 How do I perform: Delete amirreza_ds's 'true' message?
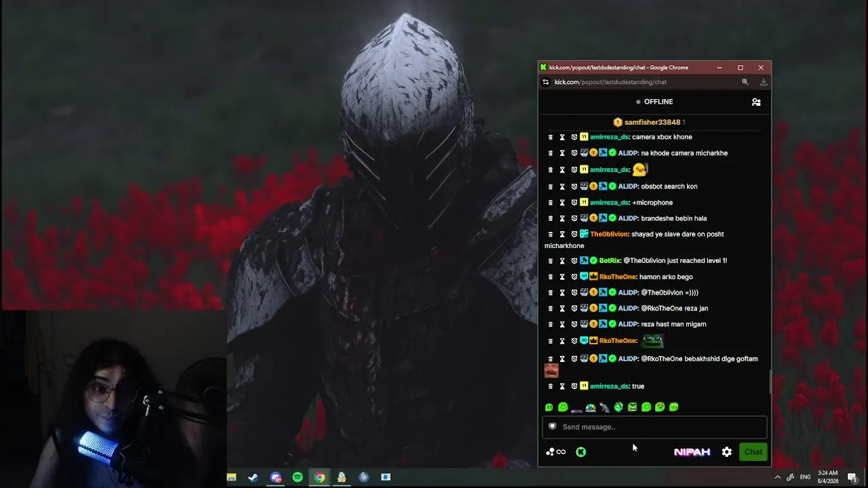click(550, 386)
